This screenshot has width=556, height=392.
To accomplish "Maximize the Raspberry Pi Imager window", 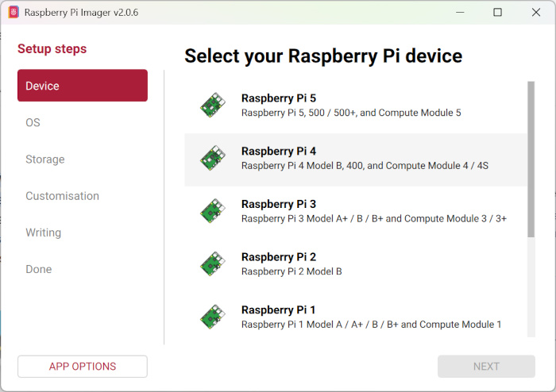I will pyautogui.click(x=497, y=13).
